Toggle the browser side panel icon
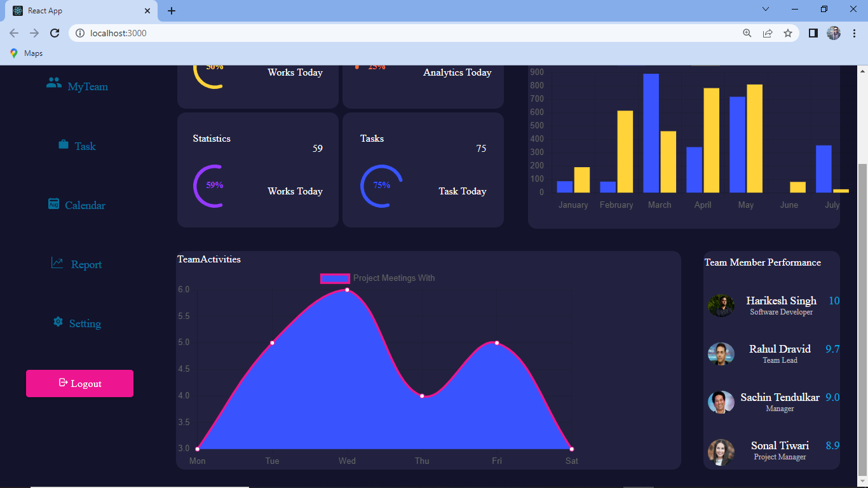 (813, 33)
